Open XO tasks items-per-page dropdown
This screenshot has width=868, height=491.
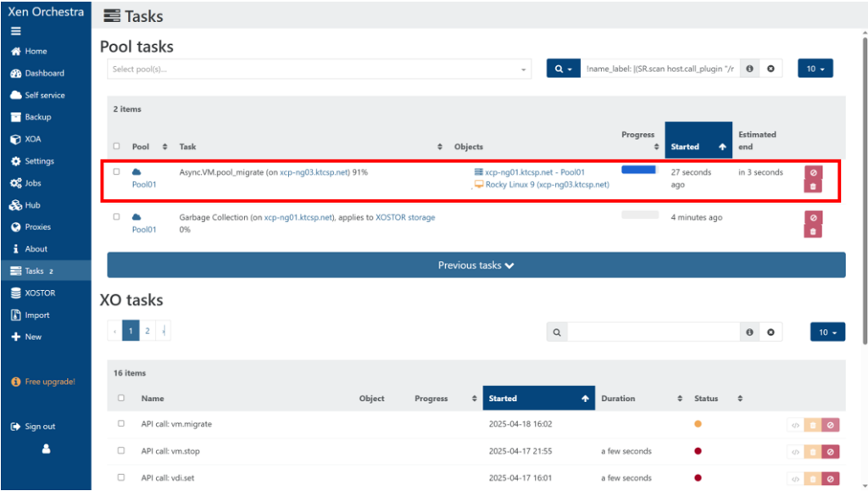[827, 332]
